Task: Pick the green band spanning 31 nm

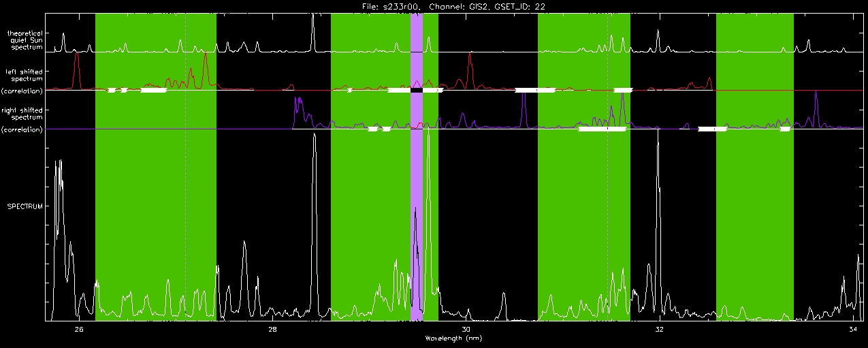Action: point(584,167)
